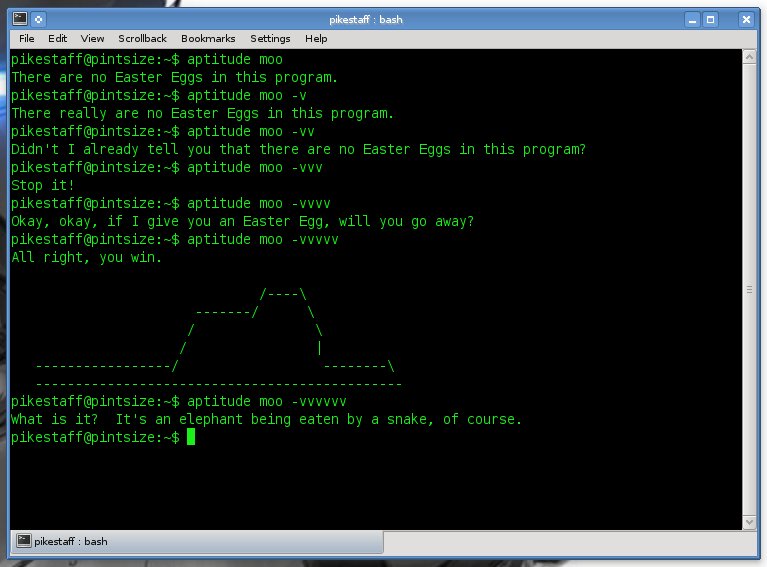
Task: Open the Scrollback menu
Action: click(142, 39)
